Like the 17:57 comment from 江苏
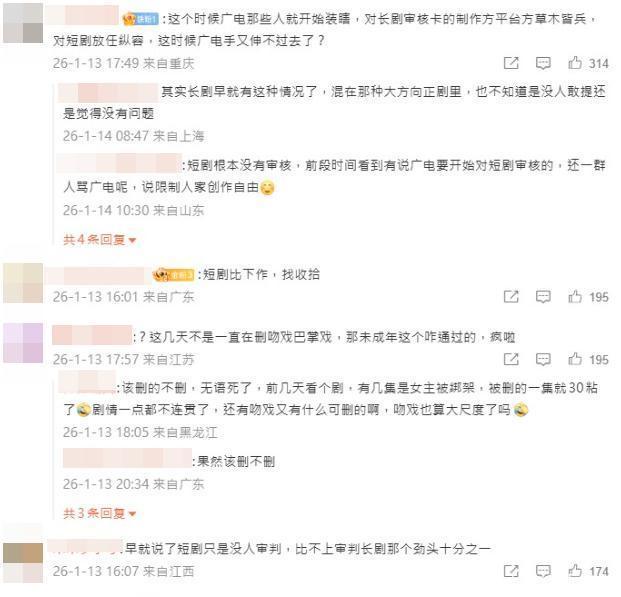The width and height of the screenshot is (621, 597). [x=588, y=359]
